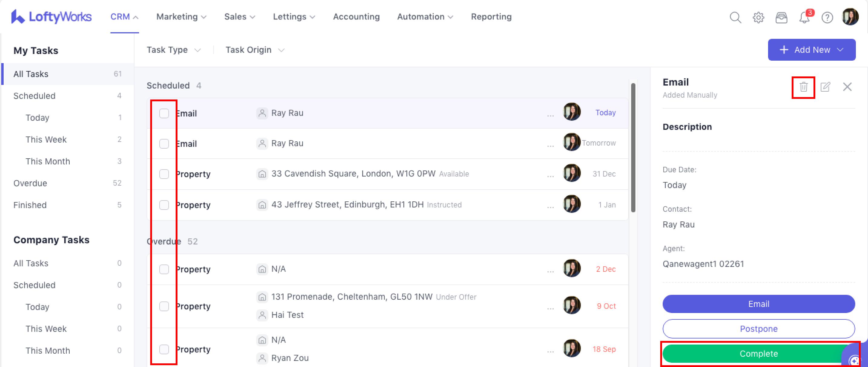Check the Email task due Today
Screen dimensions: 868x367
[164, 113]
